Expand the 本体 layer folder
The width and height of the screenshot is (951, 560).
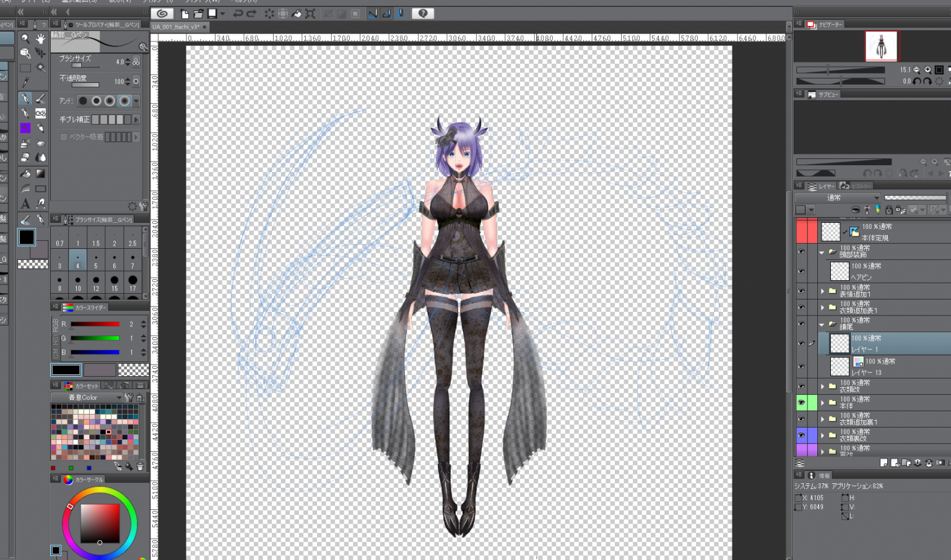[x=823, y=402]
